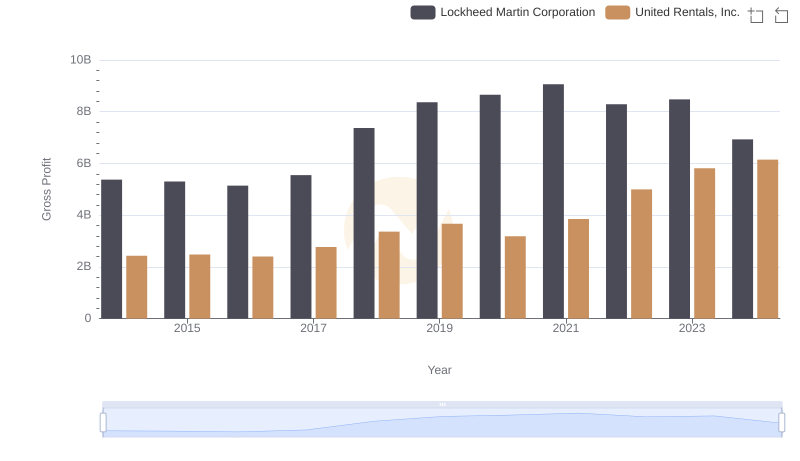Toggle Lockheed Martin Corporation legend series
Viewport: 800px width, 461px height.
pyautogui.click(x=503, y=12)
